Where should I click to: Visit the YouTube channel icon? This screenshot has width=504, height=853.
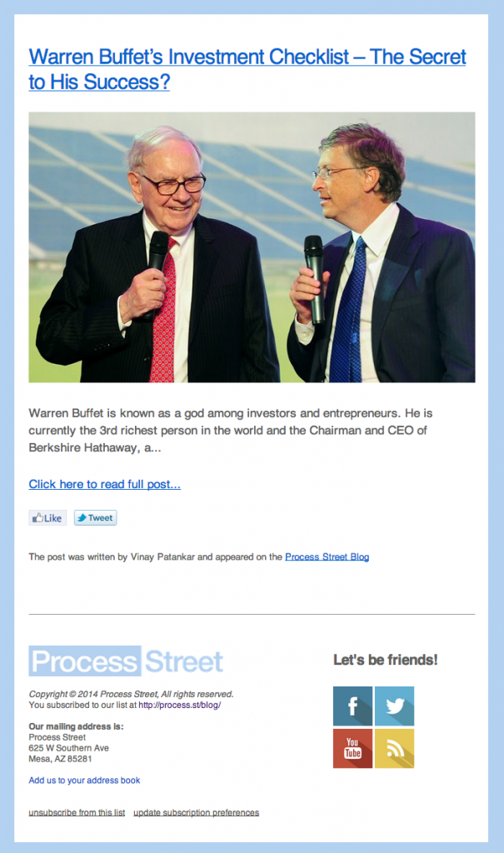click(x=352, y=749)
